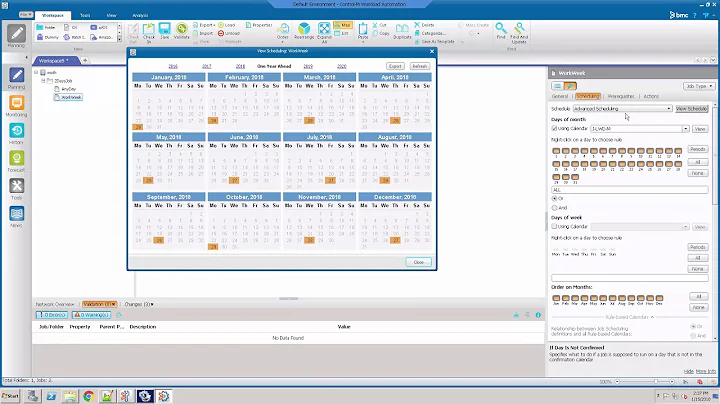Click the Validate ribbon icon

point(181,28)
